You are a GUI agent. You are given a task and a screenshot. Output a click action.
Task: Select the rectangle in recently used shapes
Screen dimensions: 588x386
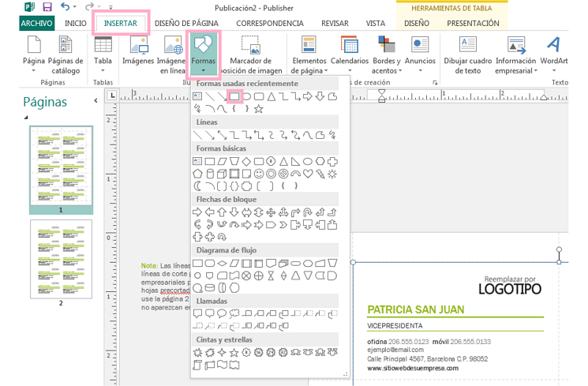[234, 97]
